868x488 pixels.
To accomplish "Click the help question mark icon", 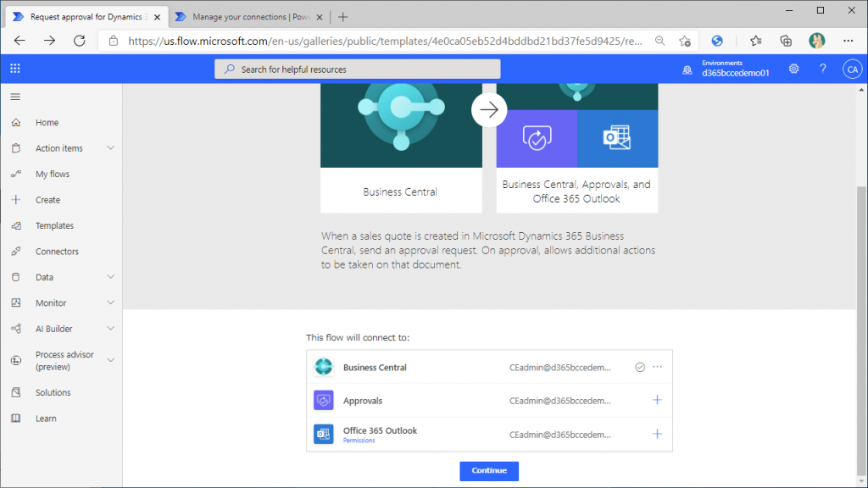I will point(822,69).
